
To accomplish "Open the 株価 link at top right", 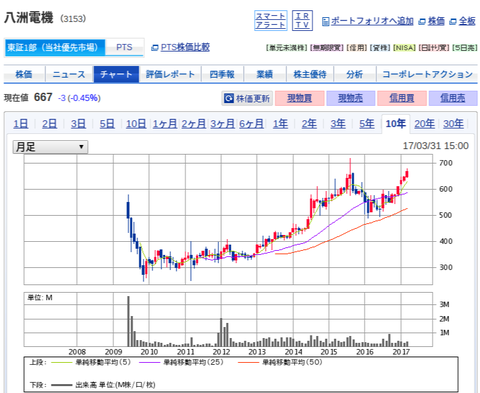I will tap(436, 21).
